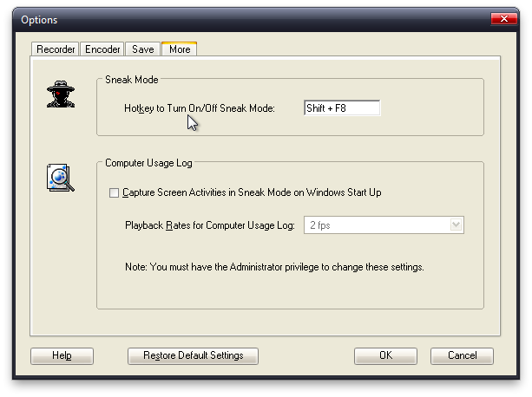Viewport: 532px width, 397px height.
Task: Click the Administrator privilege note text
Action: pyautogui.click(x=274, y=267)
